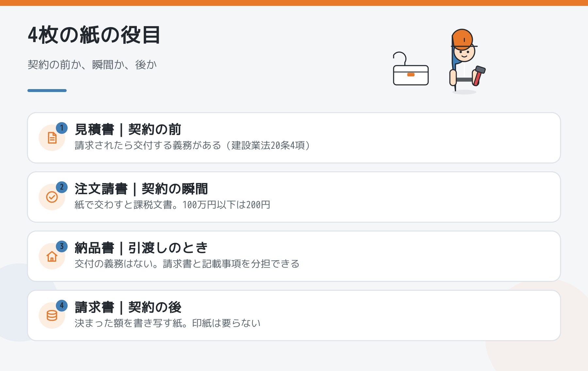Click the number 4 badge
This screenshot has width=588, height=371.
coord(62,306)
